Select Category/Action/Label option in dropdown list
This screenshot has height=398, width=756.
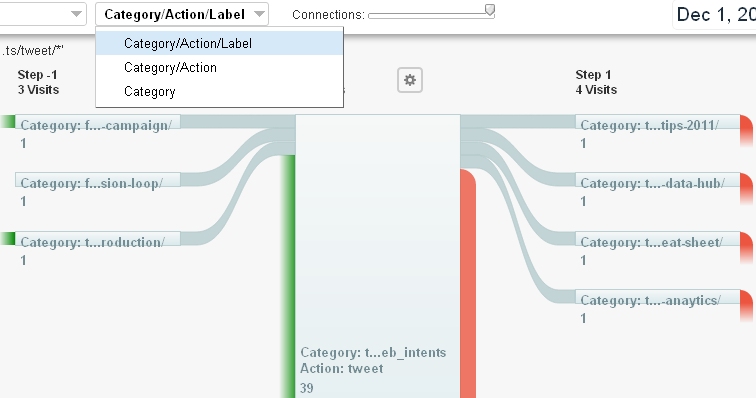point(219,43)
